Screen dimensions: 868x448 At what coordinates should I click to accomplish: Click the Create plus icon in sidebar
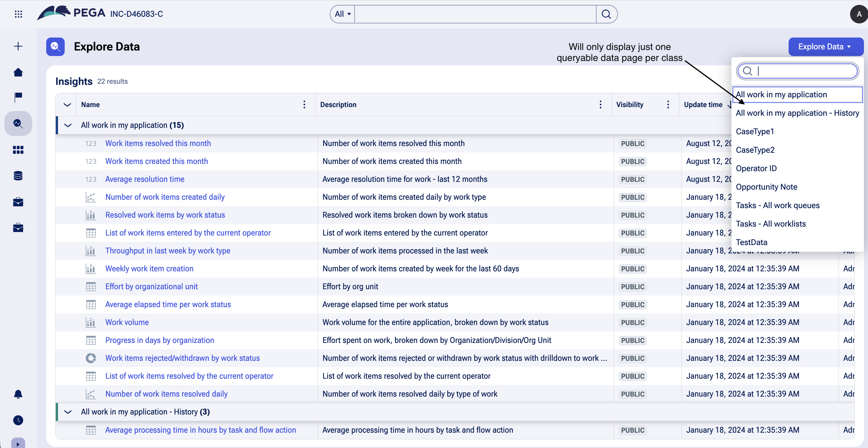[18, 46]
